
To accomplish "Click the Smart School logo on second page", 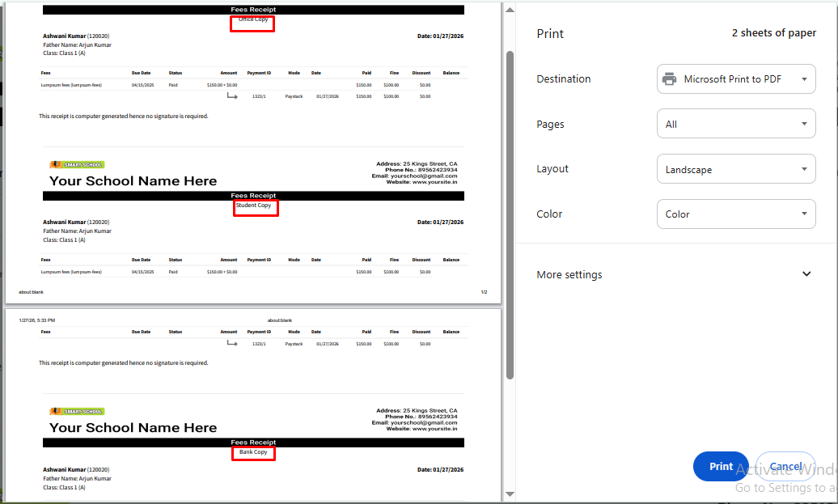I will [x=77, y=412].
